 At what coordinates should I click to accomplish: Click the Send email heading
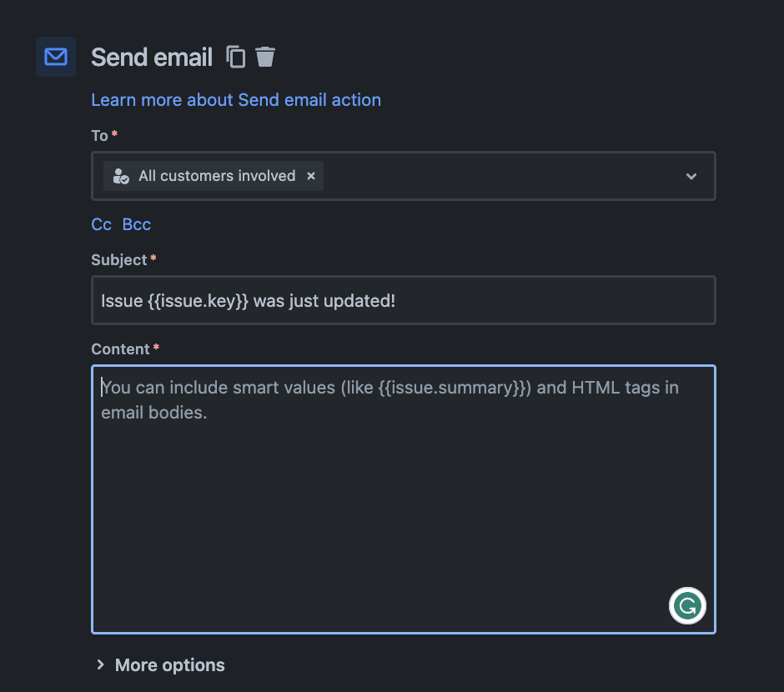coord(152,58)
